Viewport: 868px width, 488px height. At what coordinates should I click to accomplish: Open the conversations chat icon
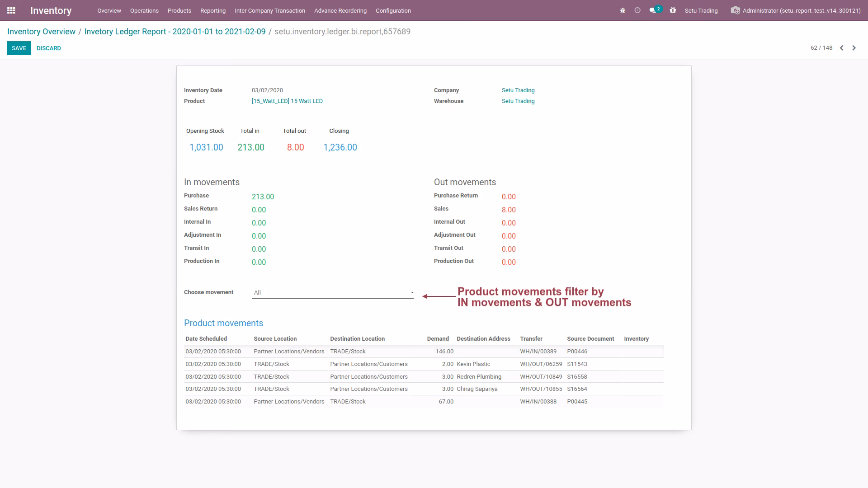click(653, 10)
